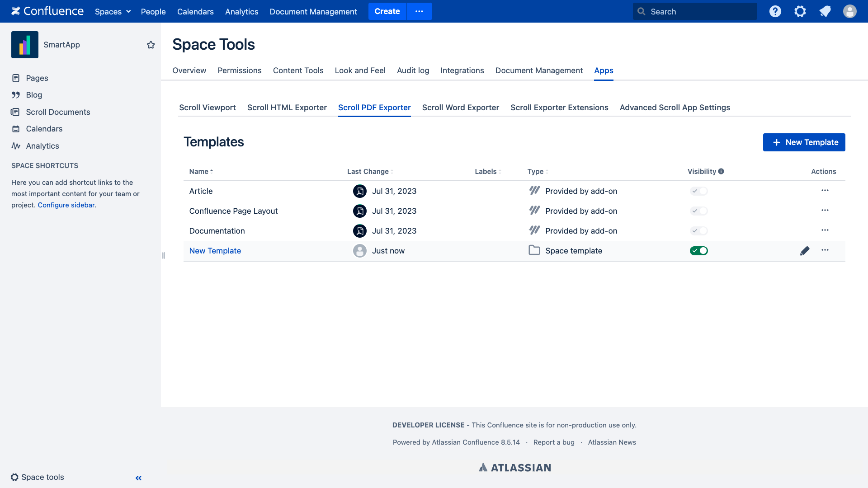Toggle visibility of the Article template
The image size is (868, 488).
coord(698,191)
